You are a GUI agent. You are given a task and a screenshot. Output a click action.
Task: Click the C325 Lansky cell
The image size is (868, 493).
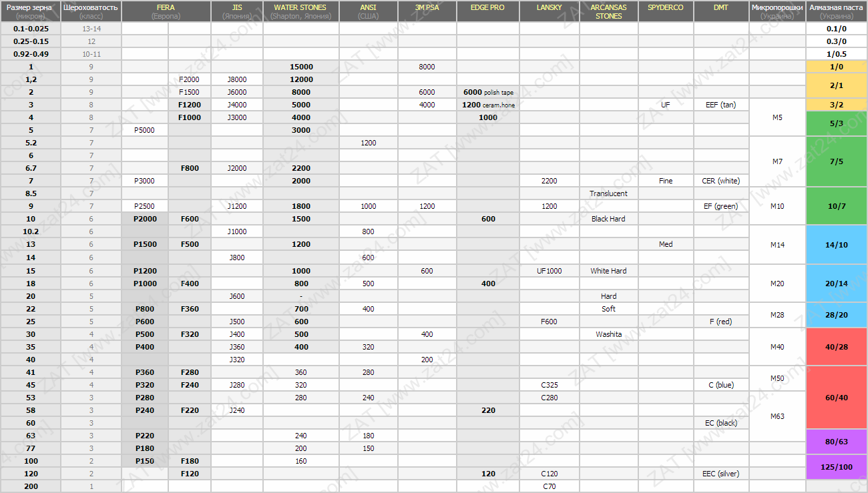pyautogui.click(x=550, y=385)
